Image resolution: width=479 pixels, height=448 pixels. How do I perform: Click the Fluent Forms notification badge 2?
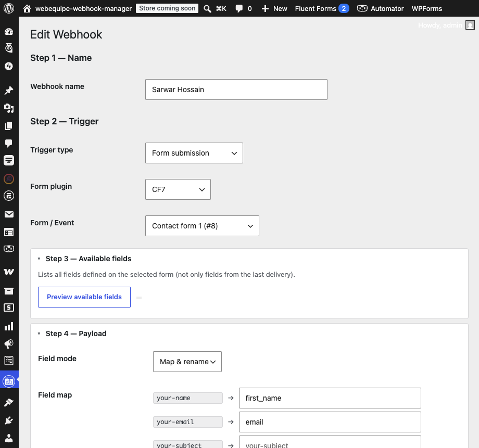coord(344,8)
